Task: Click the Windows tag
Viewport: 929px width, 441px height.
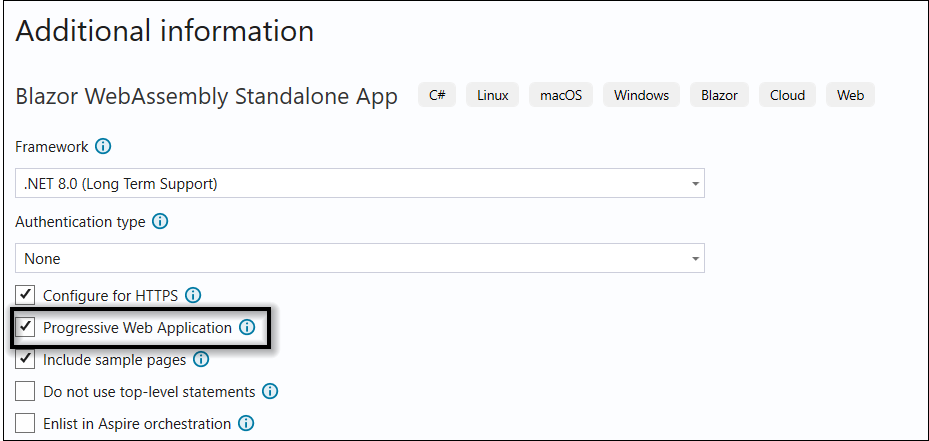Action: click(642, 95)
